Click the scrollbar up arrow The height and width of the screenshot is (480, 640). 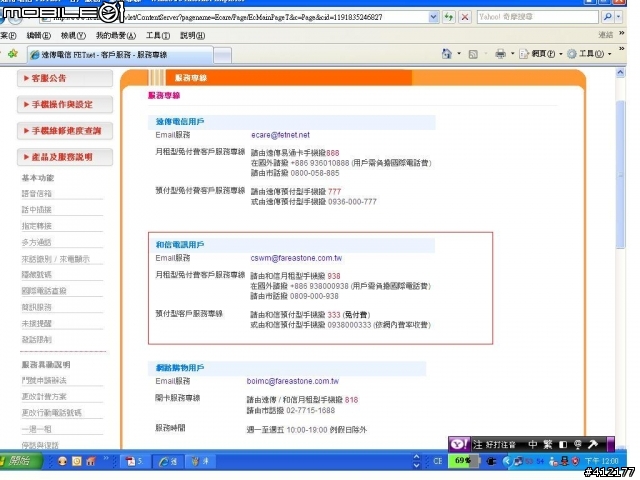[620, 73]
